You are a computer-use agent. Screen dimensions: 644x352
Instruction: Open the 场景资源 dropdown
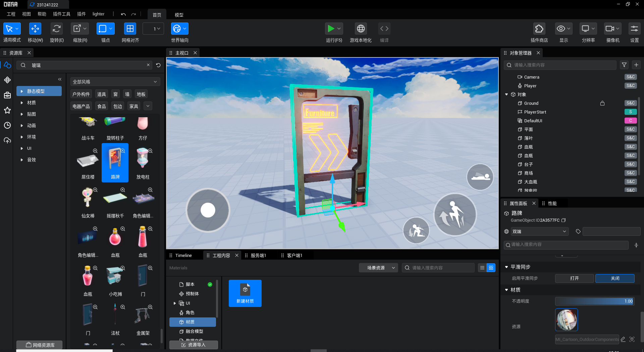(378, 268)
